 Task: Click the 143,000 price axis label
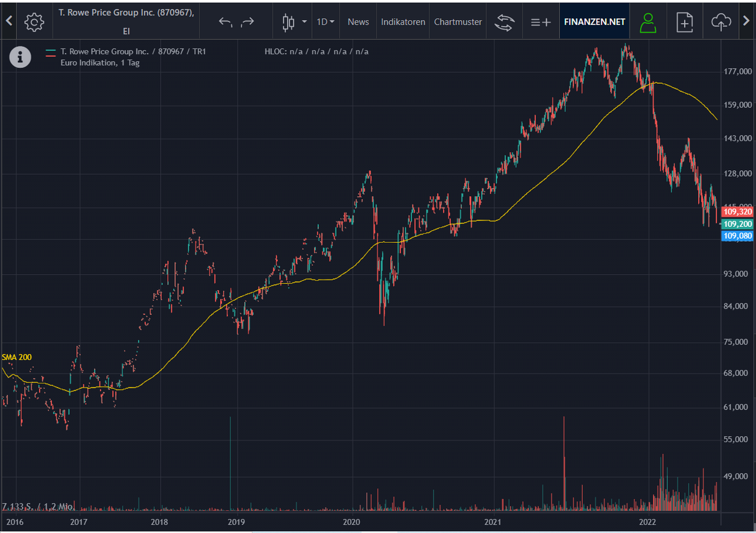[738, 138]
